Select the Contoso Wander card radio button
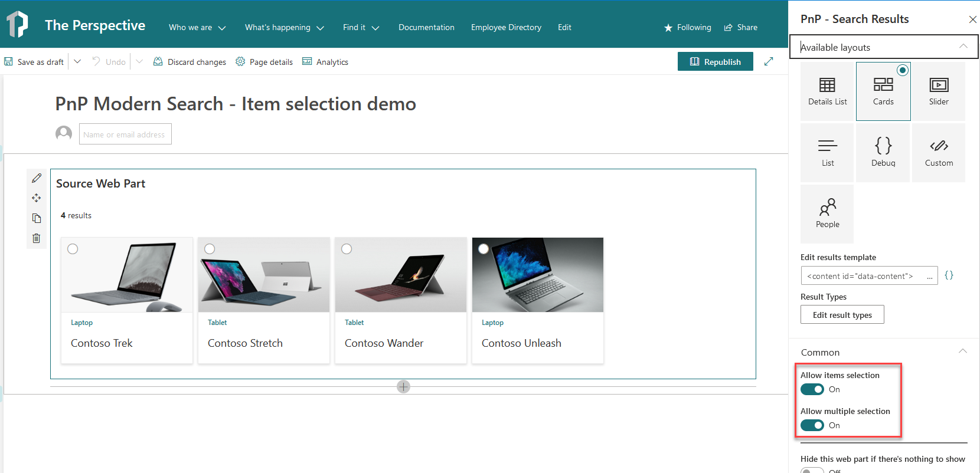The image size is (980, 473). [347, 249]
